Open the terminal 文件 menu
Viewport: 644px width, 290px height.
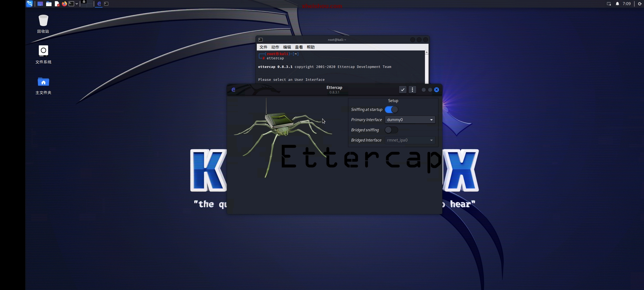click(263, 47)
